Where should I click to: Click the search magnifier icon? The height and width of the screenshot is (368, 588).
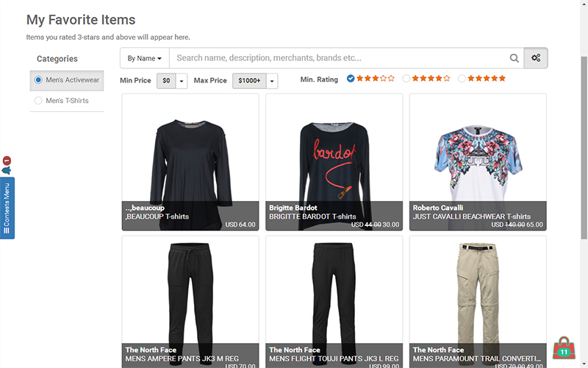514,58
